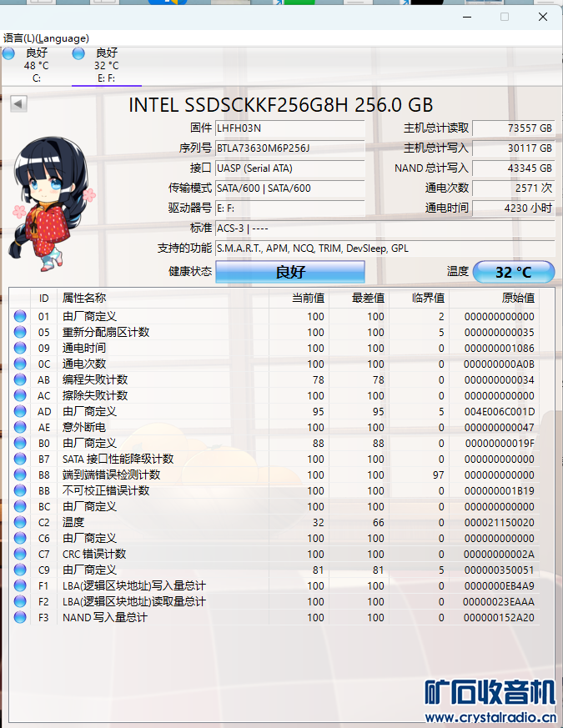This screenshot has width=563, height=728.
Task: Click the serial number field BTLA73630M6P256J
Action: click(x=290, y=148)
